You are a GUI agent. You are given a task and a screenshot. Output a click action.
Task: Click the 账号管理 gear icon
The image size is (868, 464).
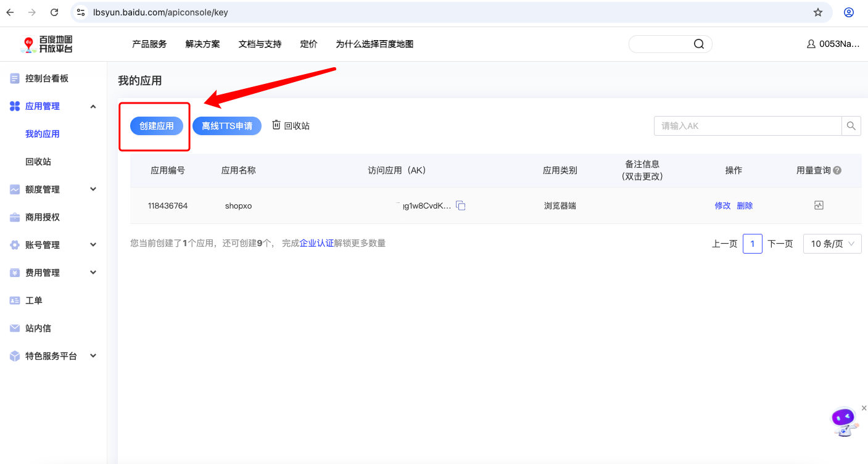[x=15, y=245]
